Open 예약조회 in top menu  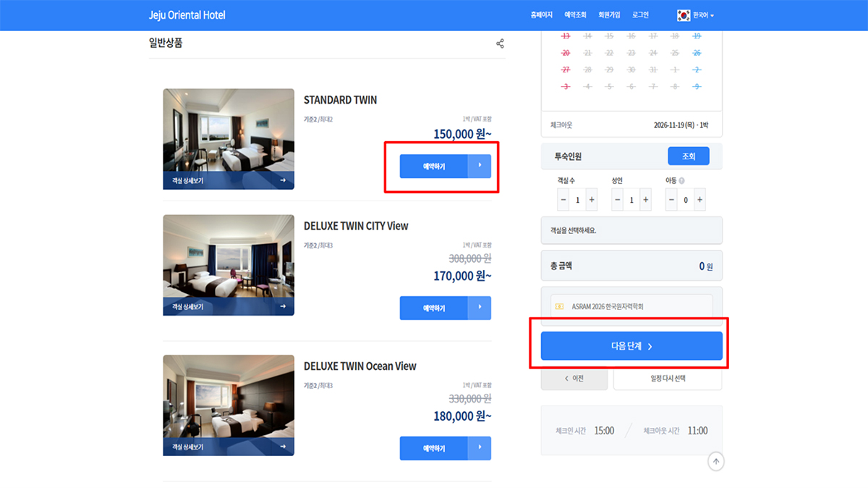point(576,15)
